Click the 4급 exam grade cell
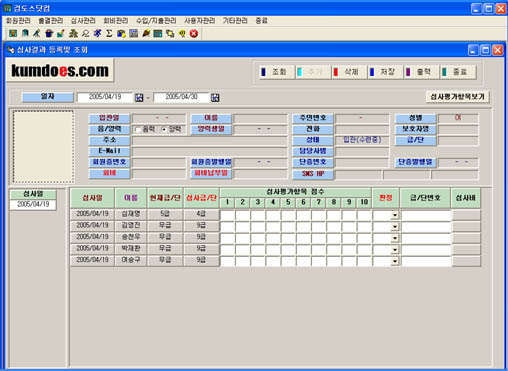The height and width of the screenshot is (371, 508). (x=201, y=214)
